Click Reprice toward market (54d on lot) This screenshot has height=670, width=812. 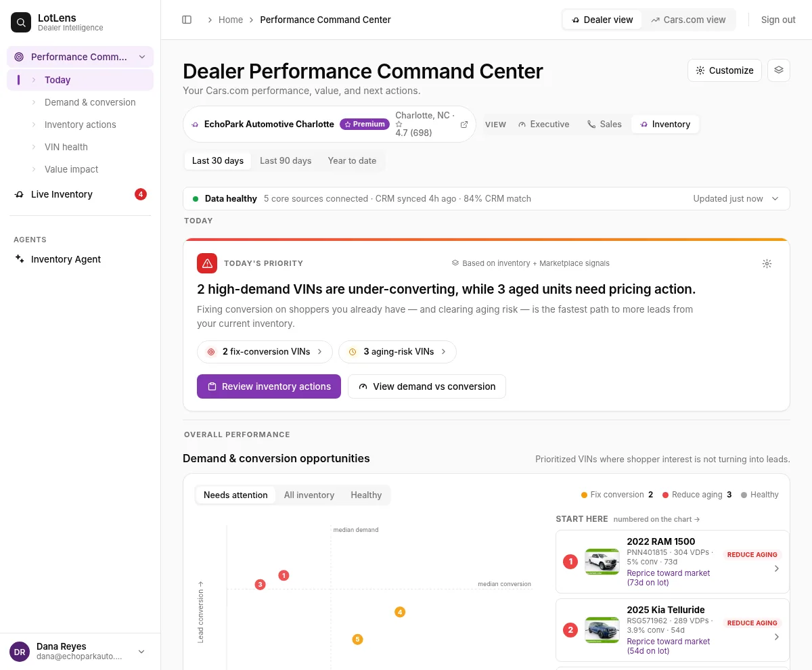(x=669, y=646)
